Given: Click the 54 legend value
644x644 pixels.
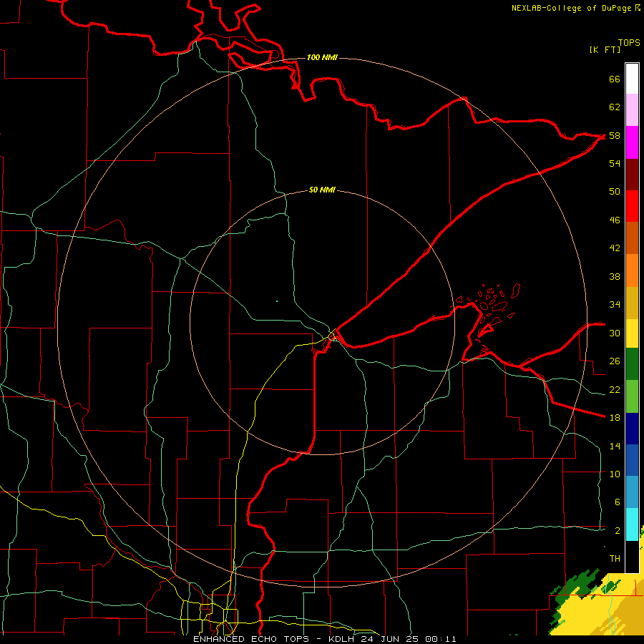Looking at the screenshot, I should coord(615,163).
